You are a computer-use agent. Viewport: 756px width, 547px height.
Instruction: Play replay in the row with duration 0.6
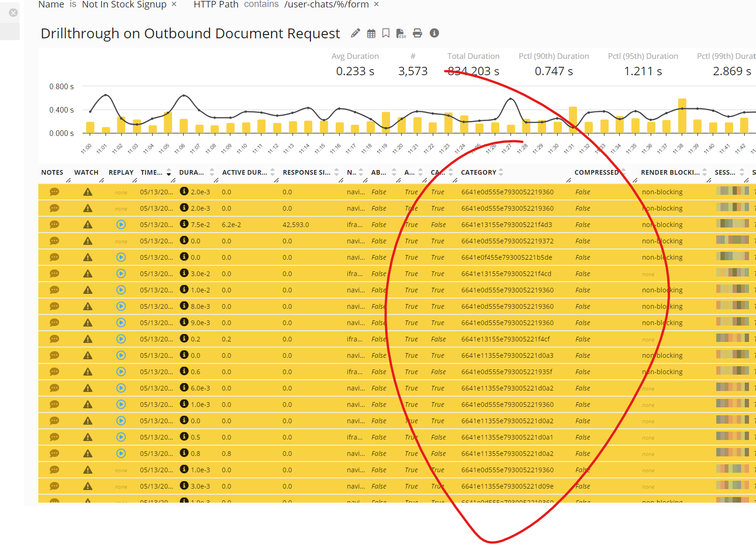121,372
